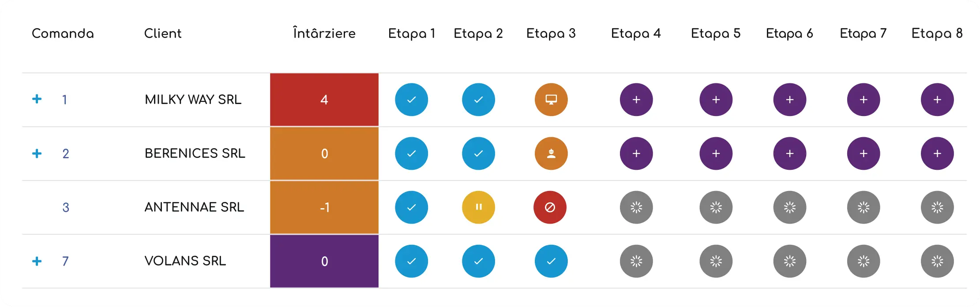Image resolution: width=980 pixels, height=307 pixels.
Task: Click the orange monitor icon for MILKY WAY SRL
Action: click(x=551, y=100)
